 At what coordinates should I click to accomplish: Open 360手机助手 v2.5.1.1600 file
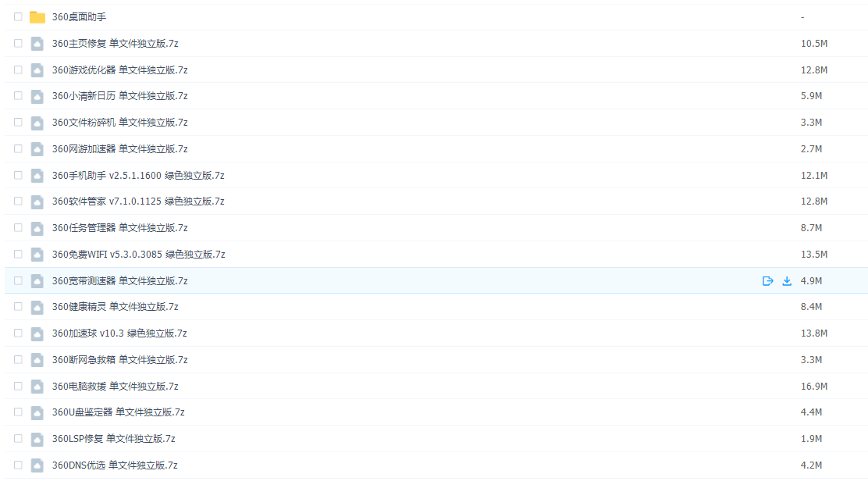[138, 176]
